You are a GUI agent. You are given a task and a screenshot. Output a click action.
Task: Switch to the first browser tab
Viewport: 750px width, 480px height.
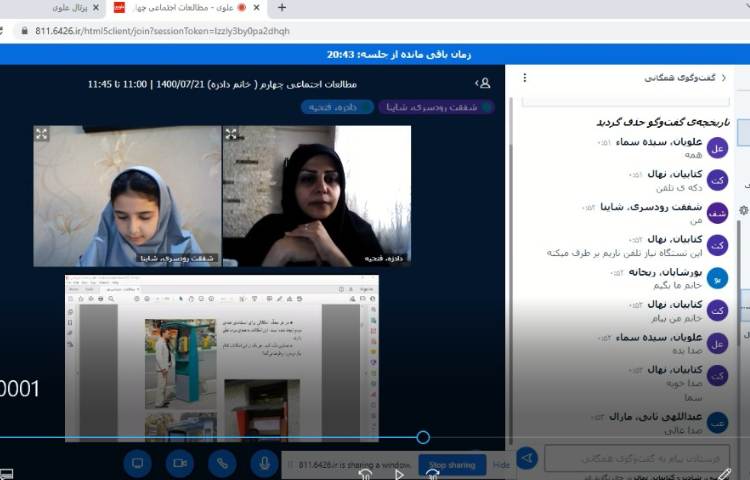tap(69, 8)
